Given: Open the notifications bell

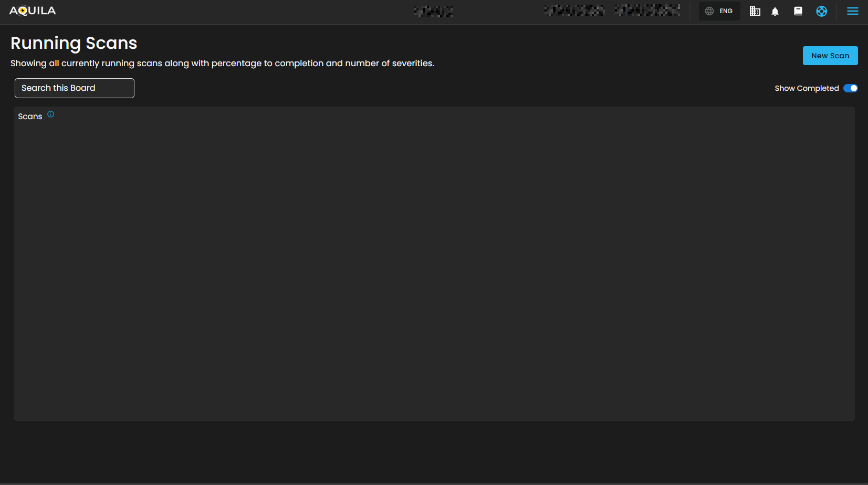Looking at the screenshot, I should coord(775,12).
